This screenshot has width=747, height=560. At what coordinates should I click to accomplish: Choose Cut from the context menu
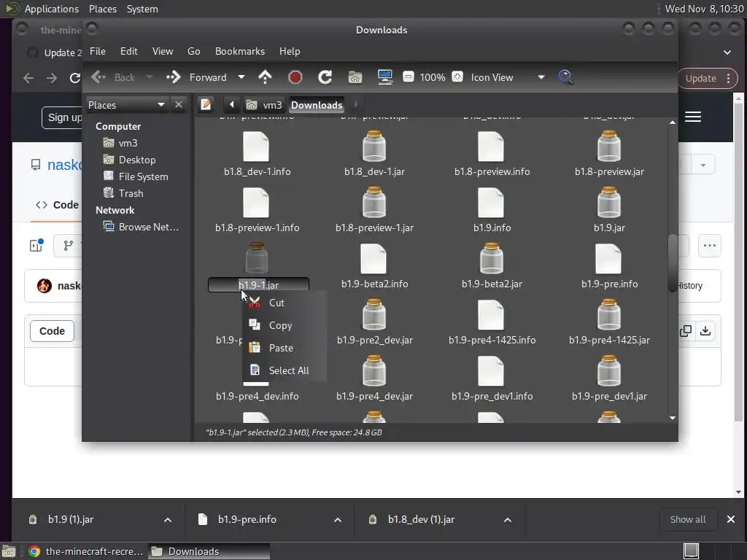[285, 303]
